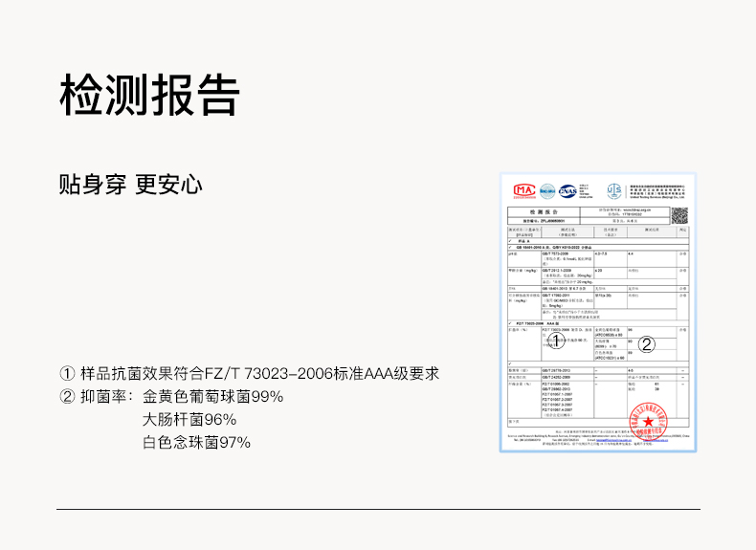Image resolution: width=756 pixels, height=550 pixels.
Task: Click the UTS testing services logo
Action: point(614,191)
